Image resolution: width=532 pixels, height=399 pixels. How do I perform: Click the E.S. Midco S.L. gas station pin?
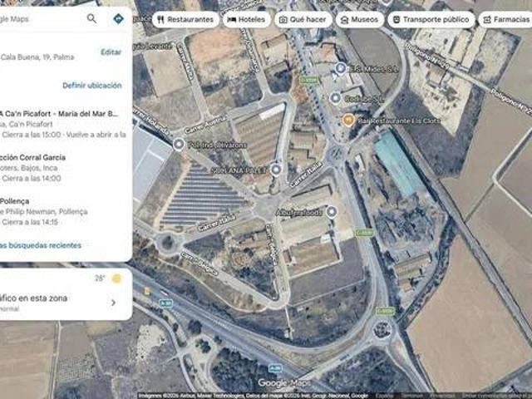pos(340,68)
